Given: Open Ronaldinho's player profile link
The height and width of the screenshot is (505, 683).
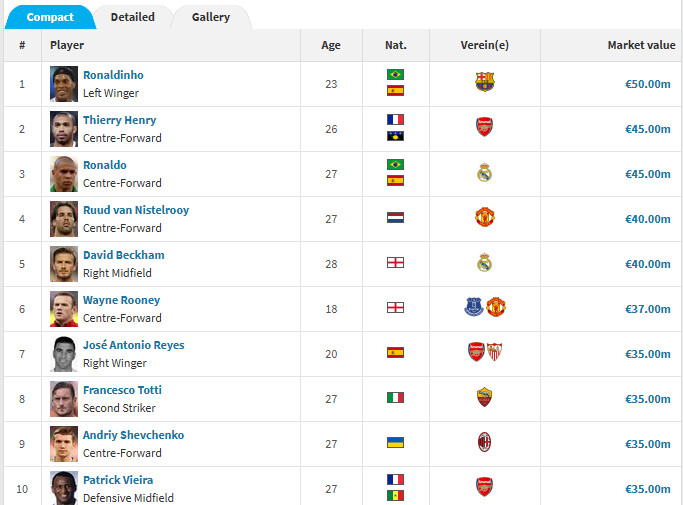Looking at the screenshot, I should (x=113, y=75).
